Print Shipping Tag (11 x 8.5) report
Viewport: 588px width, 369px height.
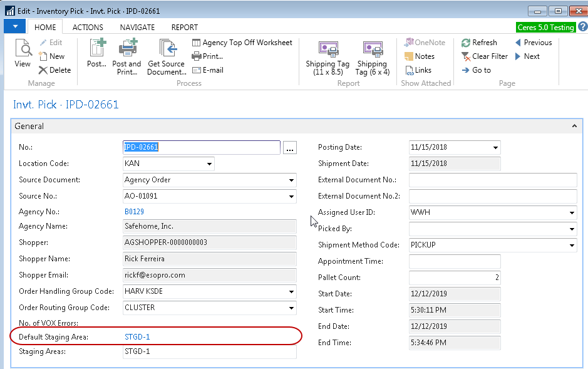coord(328,56)
